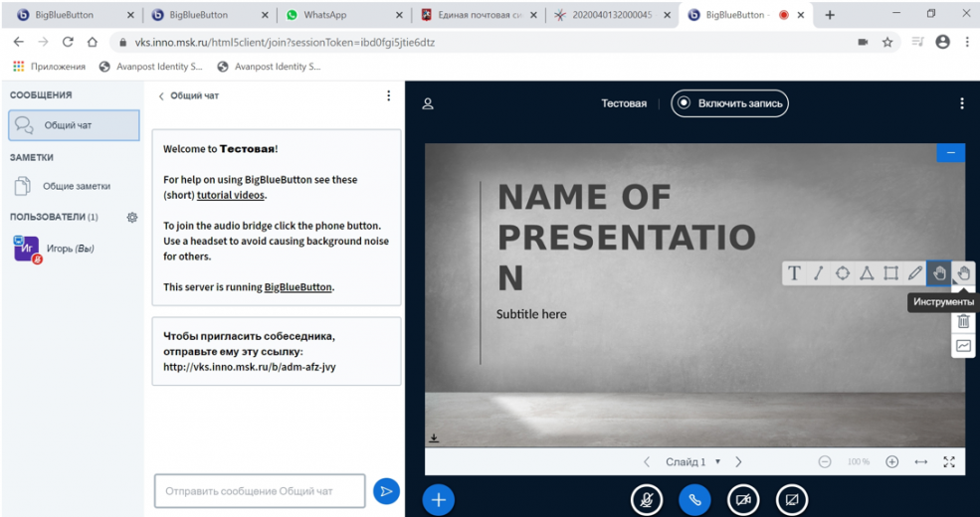Zoom in the slide with plus
The width and height of the screenshot is (980, 517).
[891, 462]
